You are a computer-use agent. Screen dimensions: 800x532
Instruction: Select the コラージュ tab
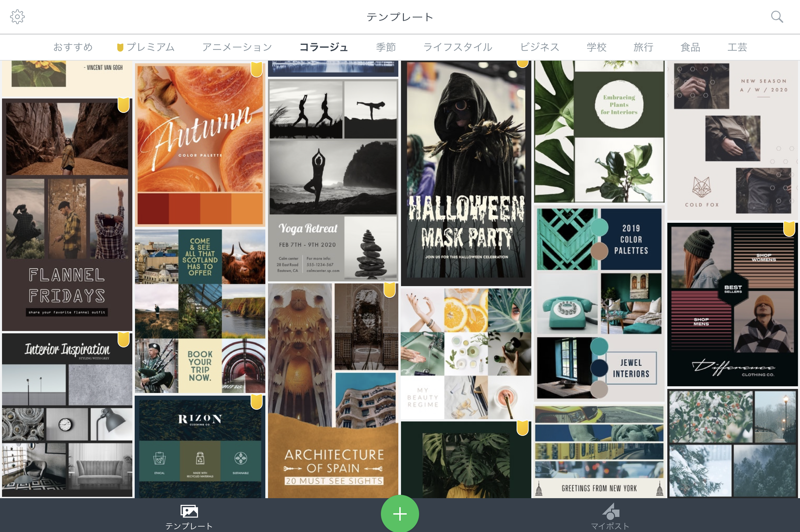(x=324, y=48)
